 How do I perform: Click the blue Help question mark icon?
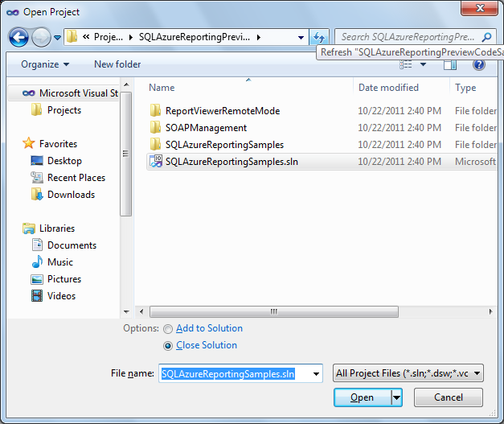(x=478, y=64)
